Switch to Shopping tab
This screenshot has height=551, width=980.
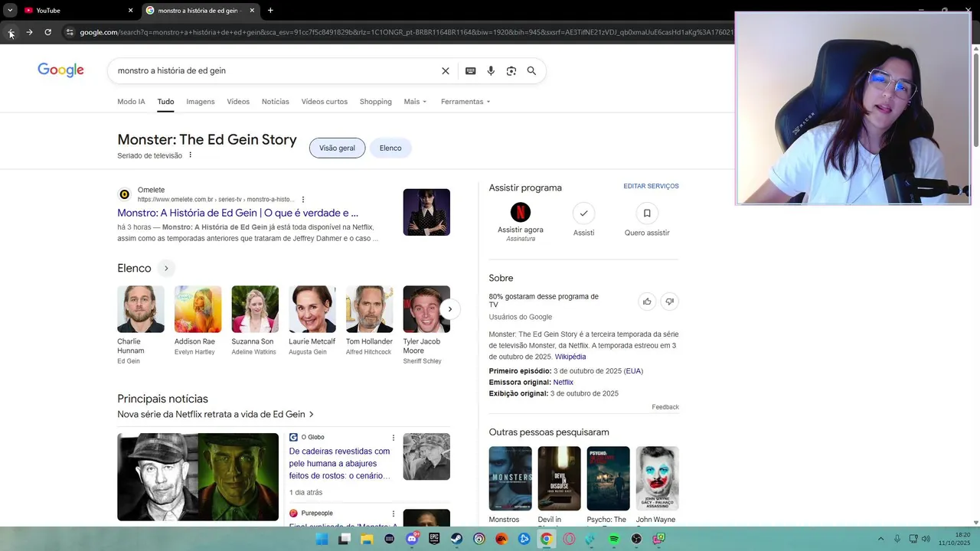coord(375,102)
